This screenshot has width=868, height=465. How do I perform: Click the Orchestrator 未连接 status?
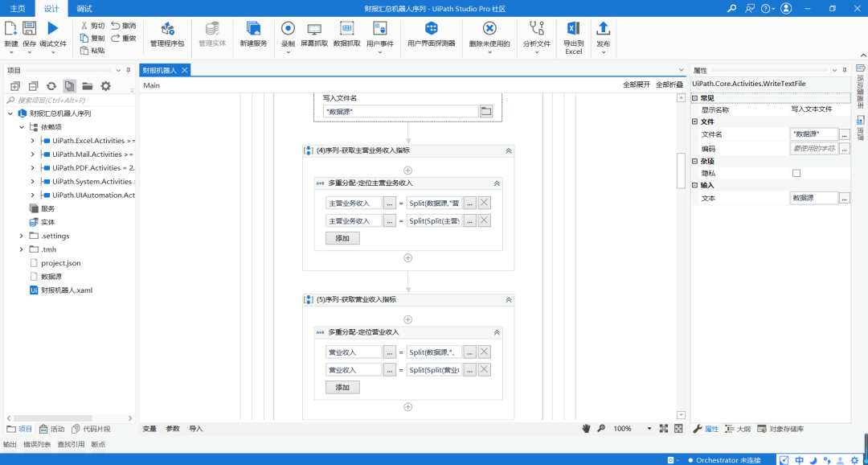pyautogui.click(x=724, y=460)
